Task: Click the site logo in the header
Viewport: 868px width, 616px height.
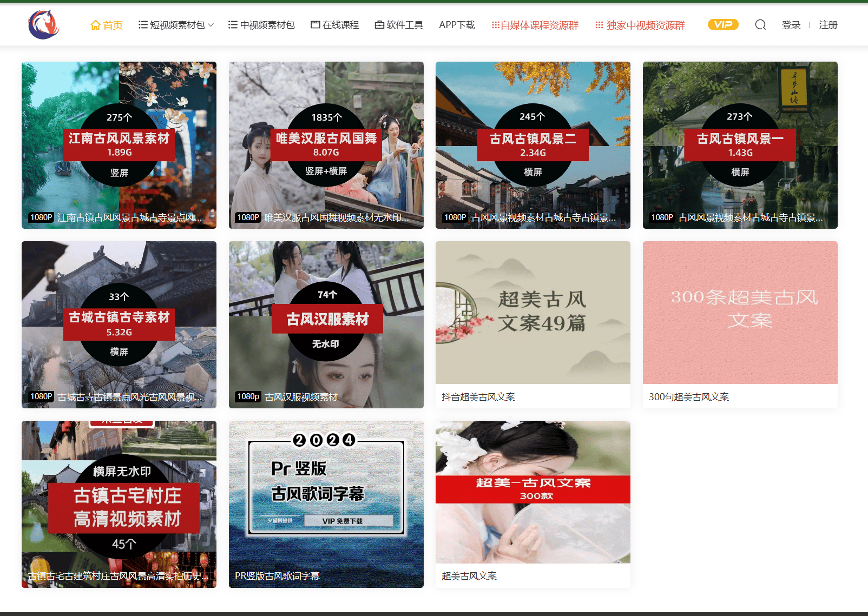Action: [43, 25]
